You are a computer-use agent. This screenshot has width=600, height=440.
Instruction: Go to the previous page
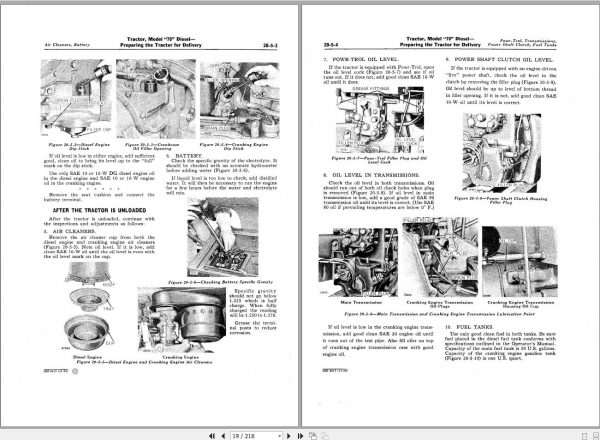tap(223, 436)
